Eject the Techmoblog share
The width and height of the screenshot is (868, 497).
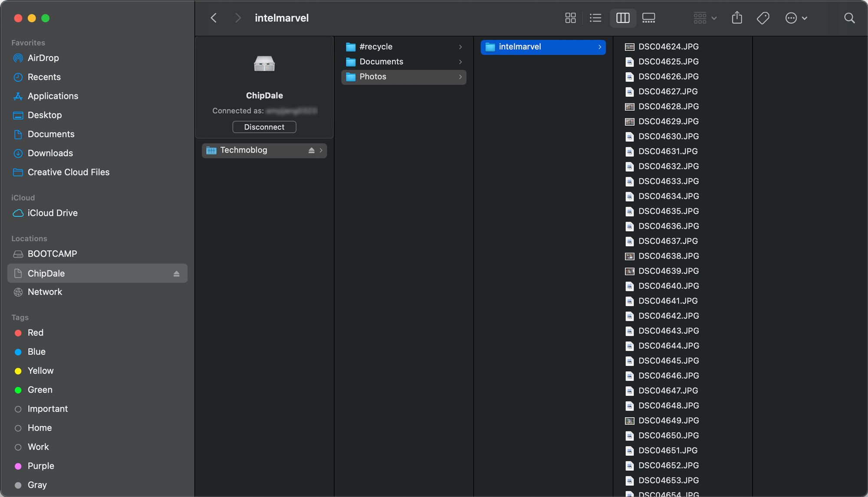tap(311, 150)
